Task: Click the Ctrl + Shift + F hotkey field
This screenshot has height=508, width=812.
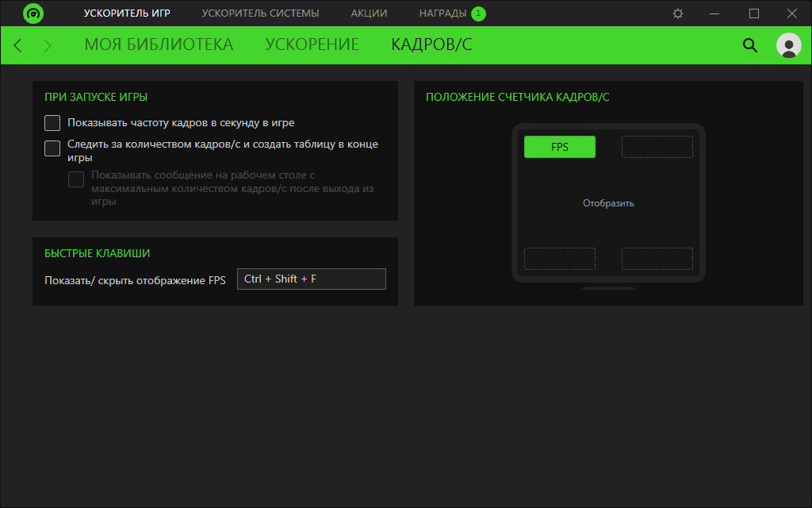Action: (311, 279)
